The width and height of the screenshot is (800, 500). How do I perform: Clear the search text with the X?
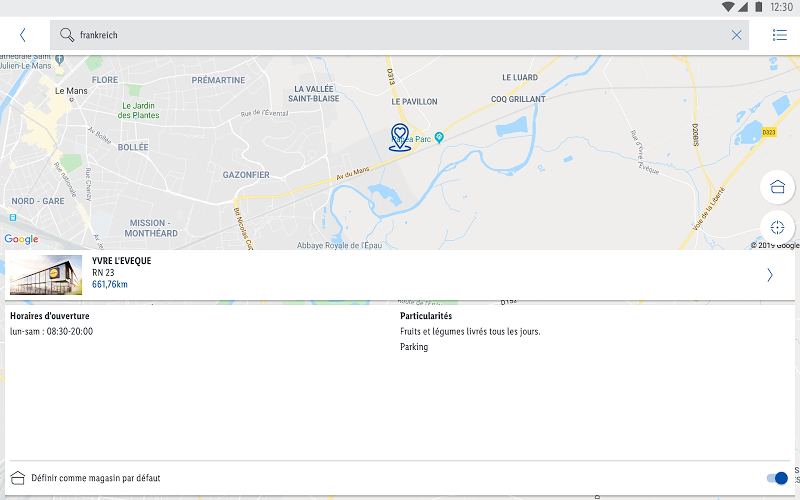pyautogui.click(x=736, y=35)
